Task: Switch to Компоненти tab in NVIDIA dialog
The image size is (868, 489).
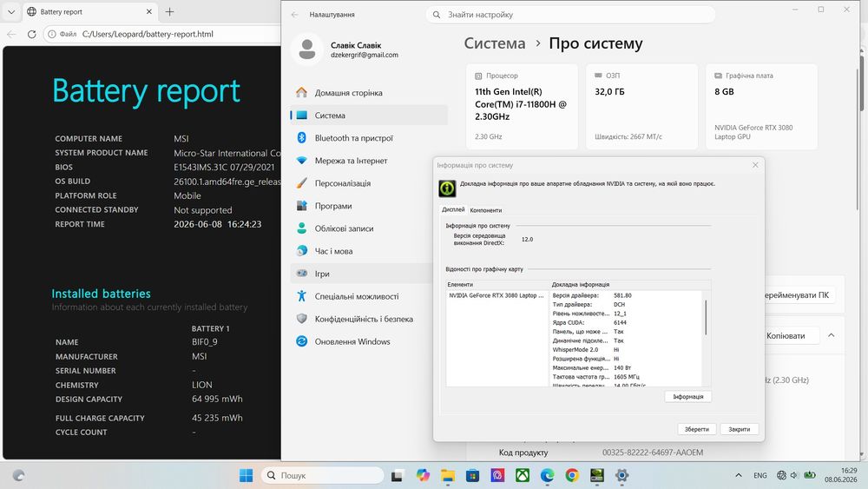Action: point(485,210)
